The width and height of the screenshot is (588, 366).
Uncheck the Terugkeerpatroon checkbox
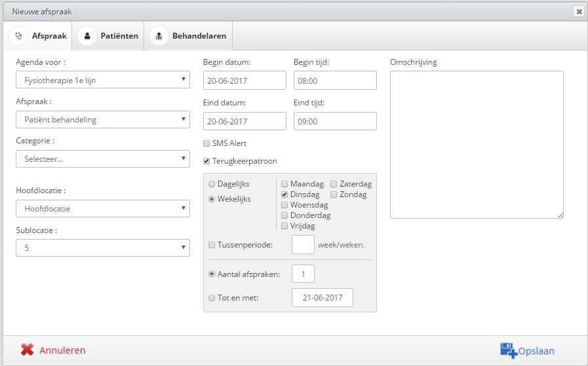(206, 161)
